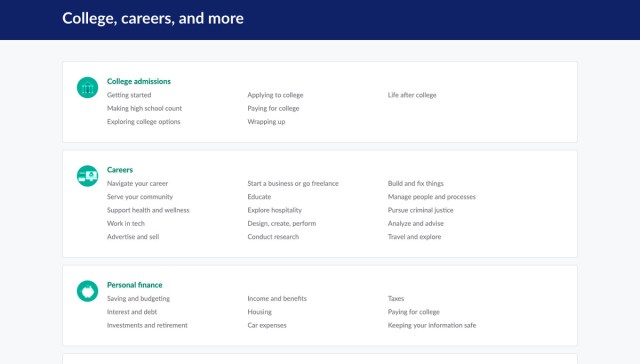The image size is (640, 364).
Task: Click the Careers section icon
Action: click(87, 176)
